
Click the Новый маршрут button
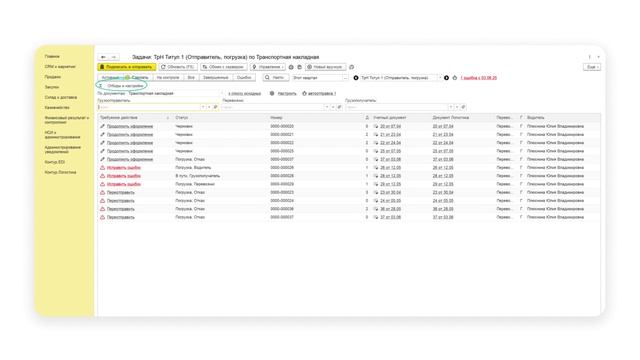pos(326,67)
